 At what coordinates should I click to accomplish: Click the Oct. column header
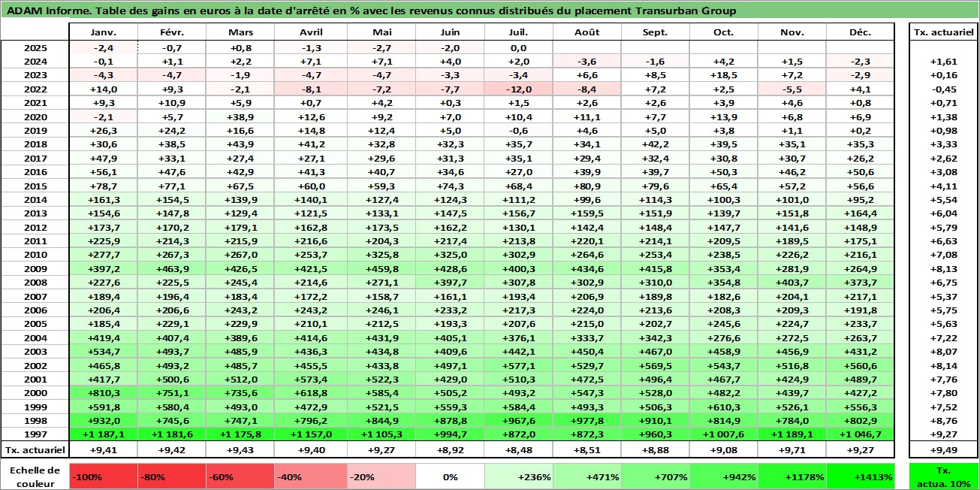click(723, 32)
